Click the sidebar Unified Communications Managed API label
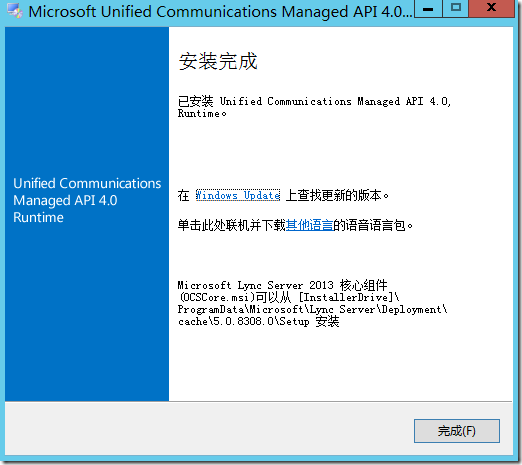Viewport: 522px width, 465px height. (x=87, y=200)
